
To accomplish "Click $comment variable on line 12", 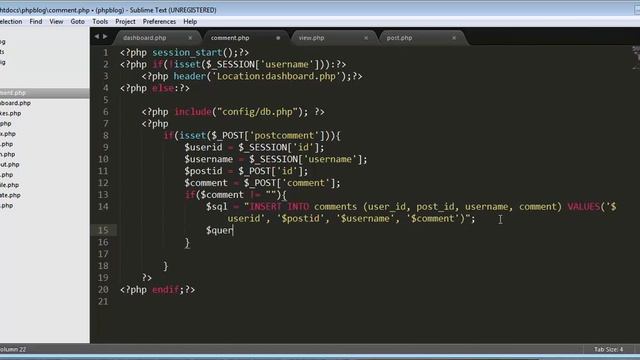I will coord(206,183).
